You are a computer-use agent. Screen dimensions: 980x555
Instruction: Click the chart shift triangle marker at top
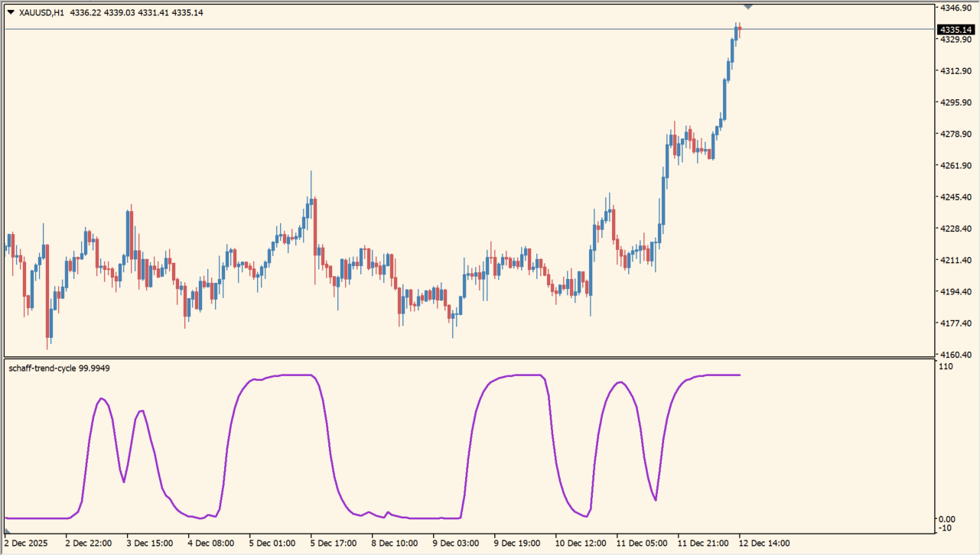[x=747, y=6]
